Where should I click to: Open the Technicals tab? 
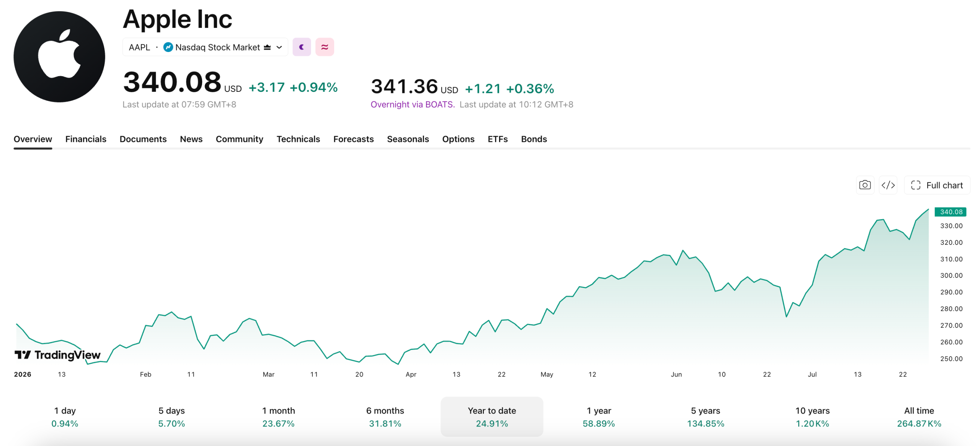point(298,139)
